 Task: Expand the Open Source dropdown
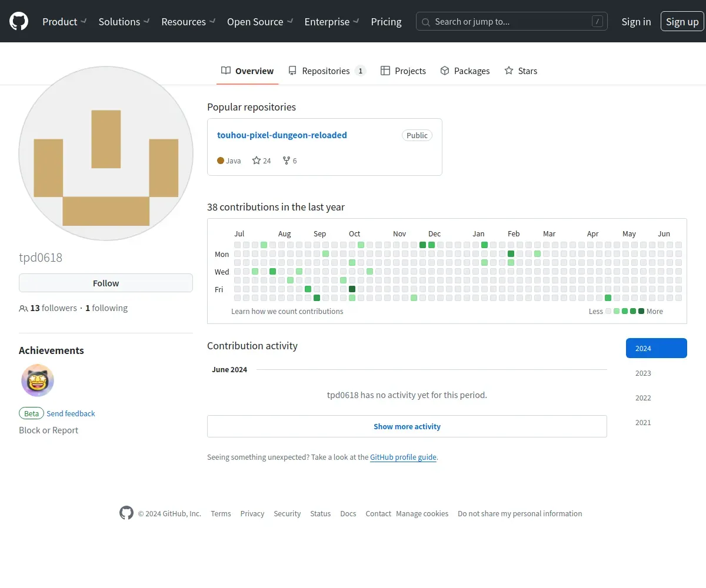[260, 22]
